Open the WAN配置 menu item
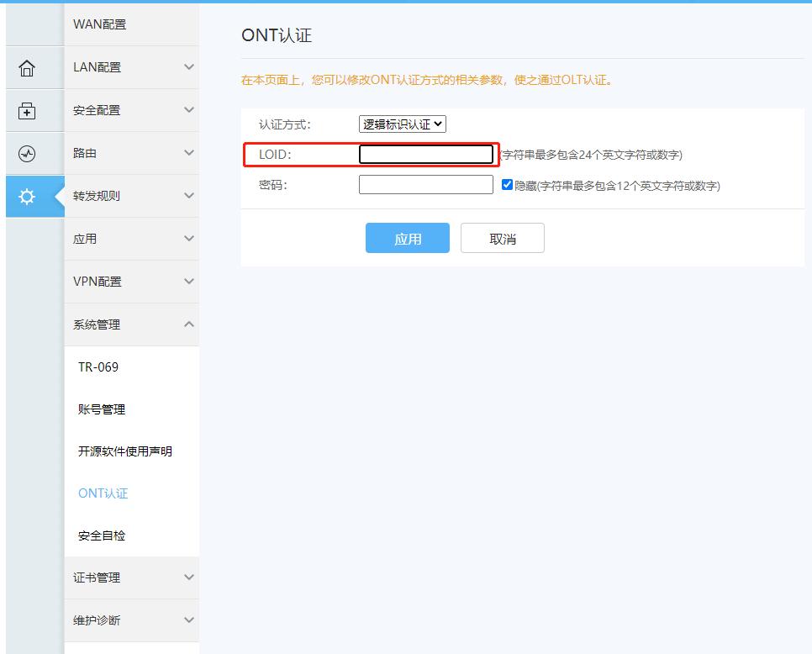The width and height of the screenshot is (812, 654). tap(132, 24)
